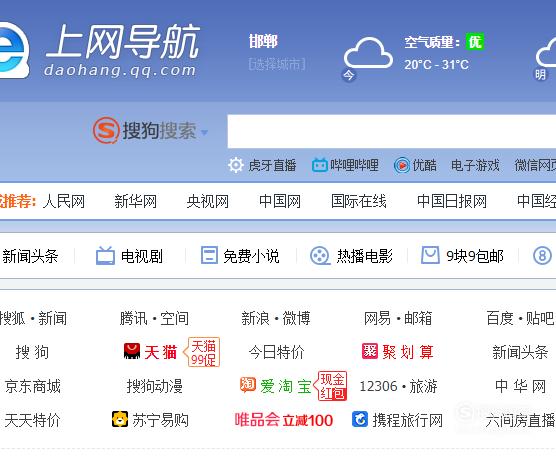The image size is (556, 459).
Task: Select the 9块9包邮 tab
Action: pyautogui.click(x=475, y=256)
